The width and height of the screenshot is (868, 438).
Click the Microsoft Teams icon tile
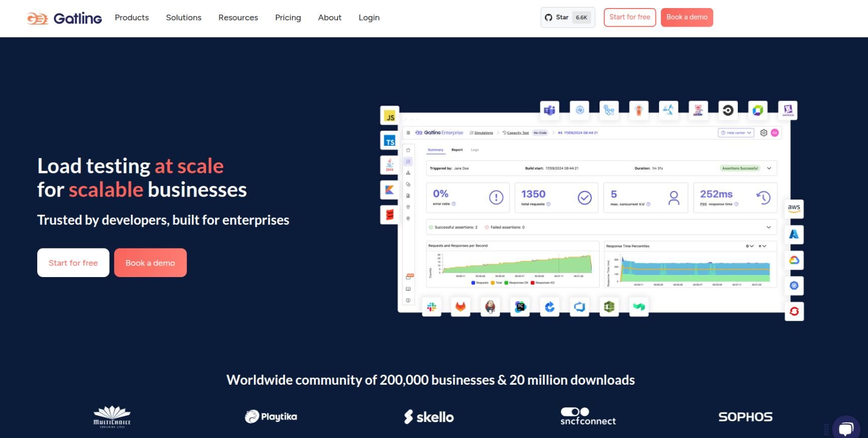[x=550, y=110]
